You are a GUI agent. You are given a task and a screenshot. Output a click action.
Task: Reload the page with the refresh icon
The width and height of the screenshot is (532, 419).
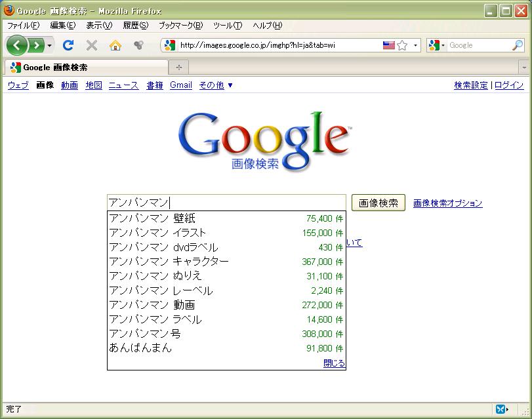coord(68,45)
